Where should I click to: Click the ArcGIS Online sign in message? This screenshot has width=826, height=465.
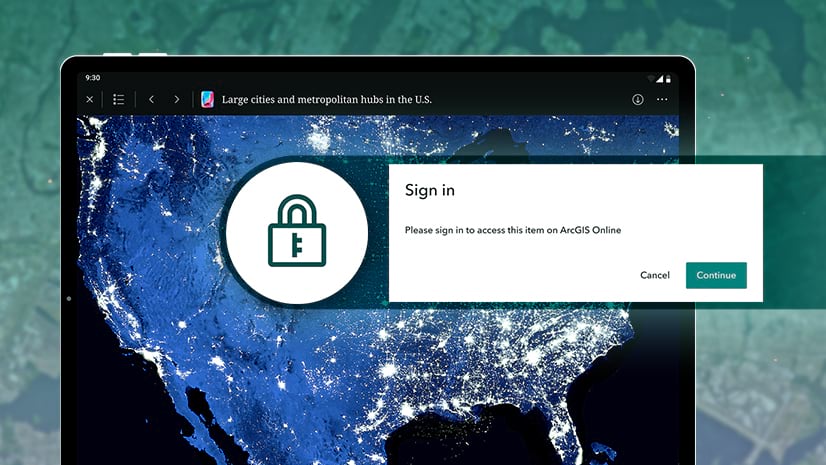coord(513,230)
